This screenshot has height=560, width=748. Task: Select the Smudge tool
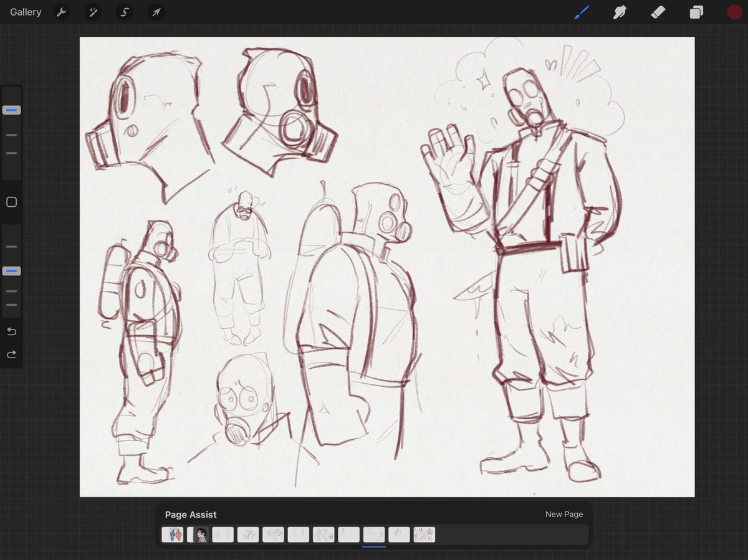point(620,12)
